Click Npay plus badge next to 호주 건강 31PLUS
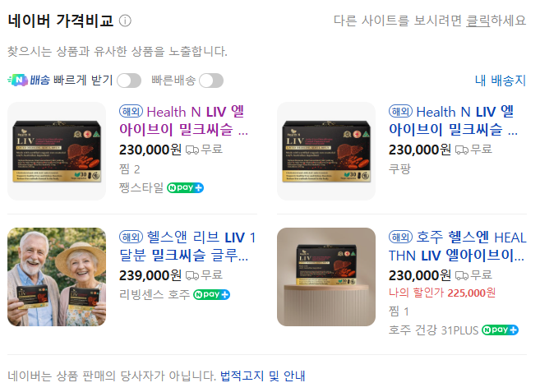This screenshot has width=540, height=392. [500, 330]
